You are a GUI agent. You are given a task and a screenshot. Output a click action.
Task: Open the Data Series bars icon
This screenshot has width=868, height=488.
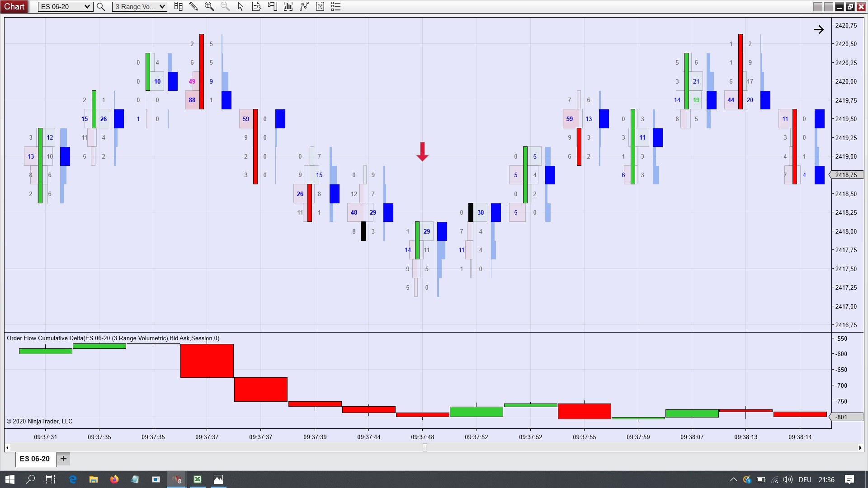click(x=288, y=7)
